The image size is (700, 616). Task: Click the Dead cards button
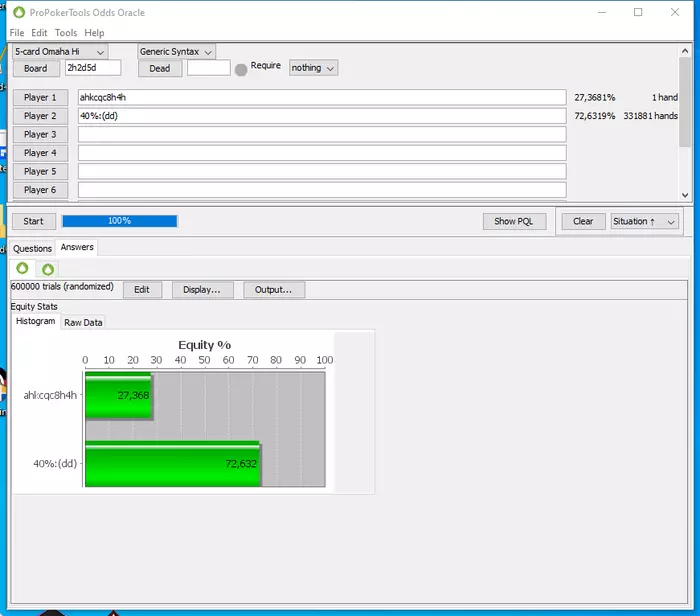pos(160,68)
